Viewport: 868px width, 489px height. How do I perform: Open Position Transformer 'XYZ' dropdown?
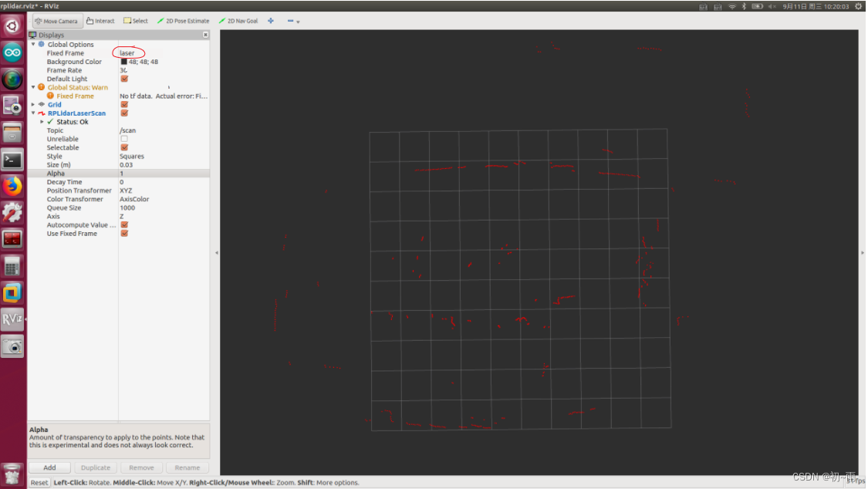164,191
